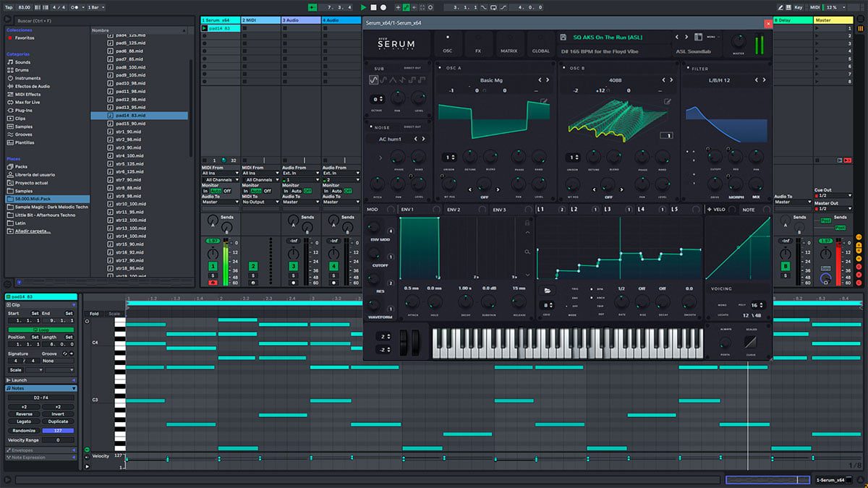Screen dimensions: 868x488
Task: Select the ENV 3 tab in Serum
Action: pyautogui.click(x=499, y=210)
